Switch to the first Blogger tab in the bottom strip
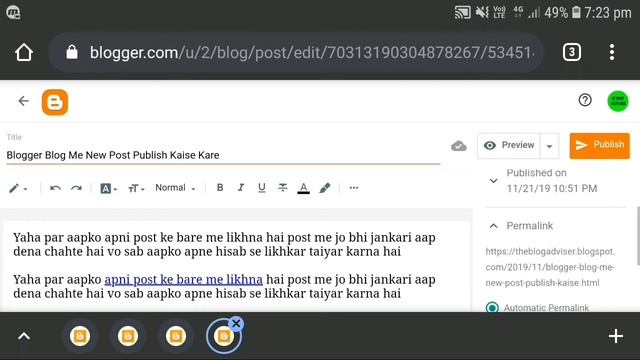640x360 pixels. [x=80, y=336]
